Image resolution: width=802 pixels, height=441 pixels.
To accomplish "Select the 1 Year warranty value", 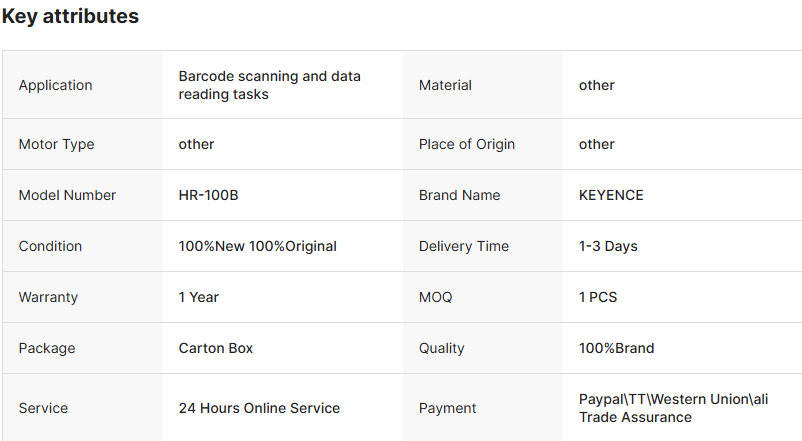I will pyautogui.click(x=199, y=297).
